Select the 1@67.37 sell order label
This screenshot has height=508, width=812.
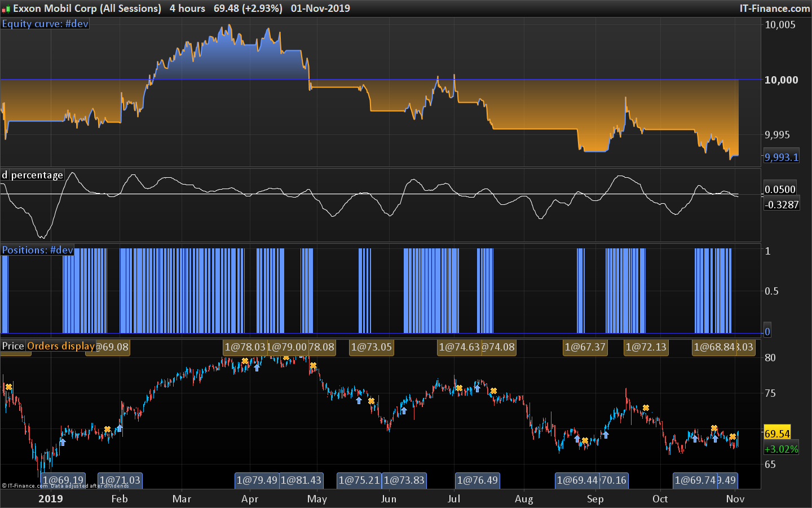[x=585, y=347]
